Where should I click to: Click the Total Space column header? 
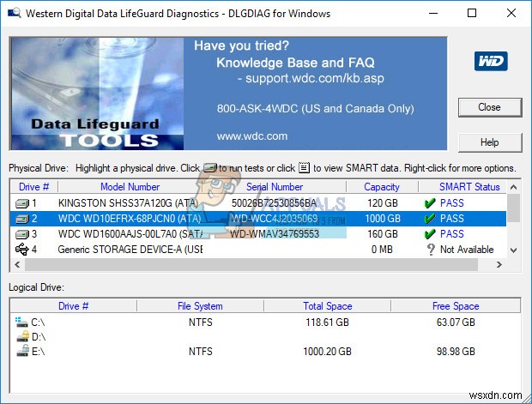(328, 306)
